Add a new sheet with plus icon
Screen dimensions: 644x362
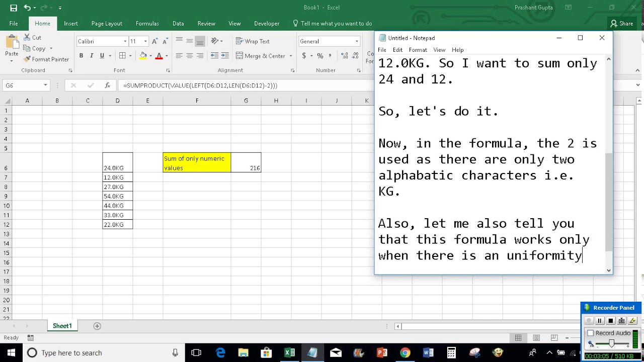[x=97, y=326]
